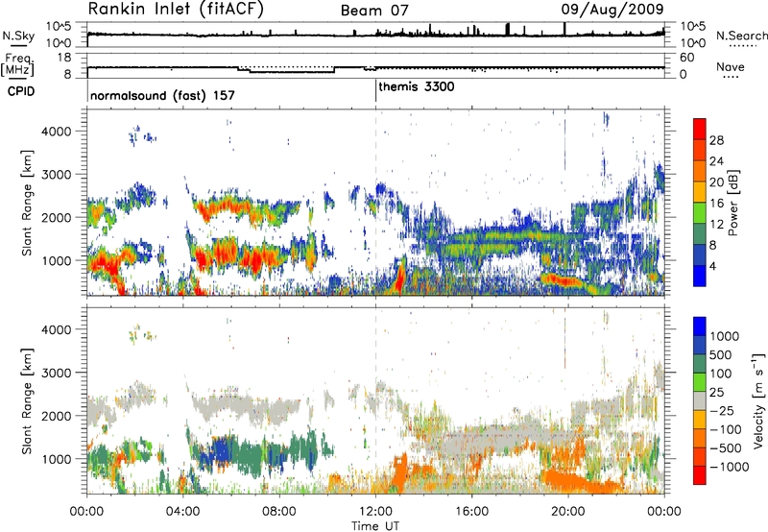Click the 'themis 3300' text

click(x=417, y=86)
